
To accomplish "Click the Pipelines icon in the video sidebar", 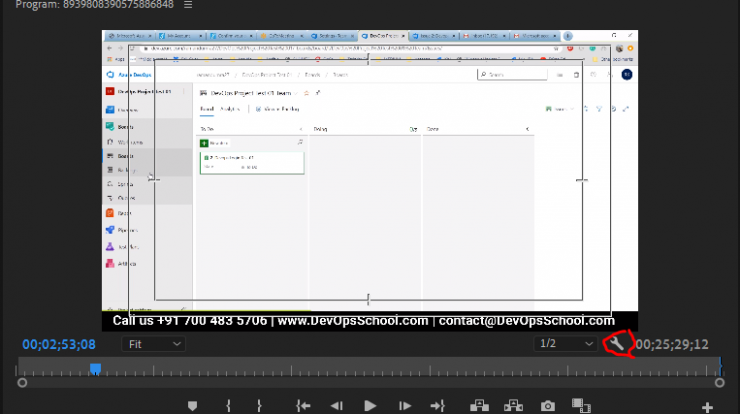I will [110, 230].
